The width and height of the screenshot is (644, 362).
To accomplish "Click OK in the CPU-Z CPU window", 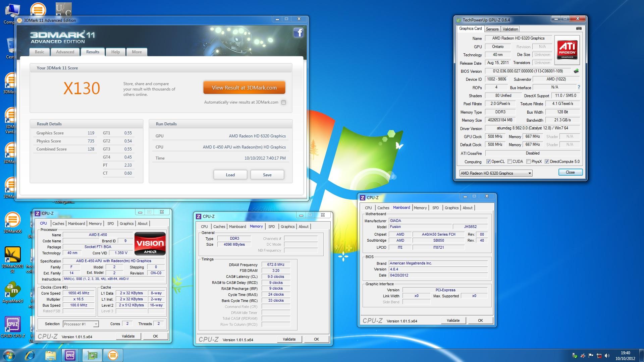I will click(x=155, y=336).
